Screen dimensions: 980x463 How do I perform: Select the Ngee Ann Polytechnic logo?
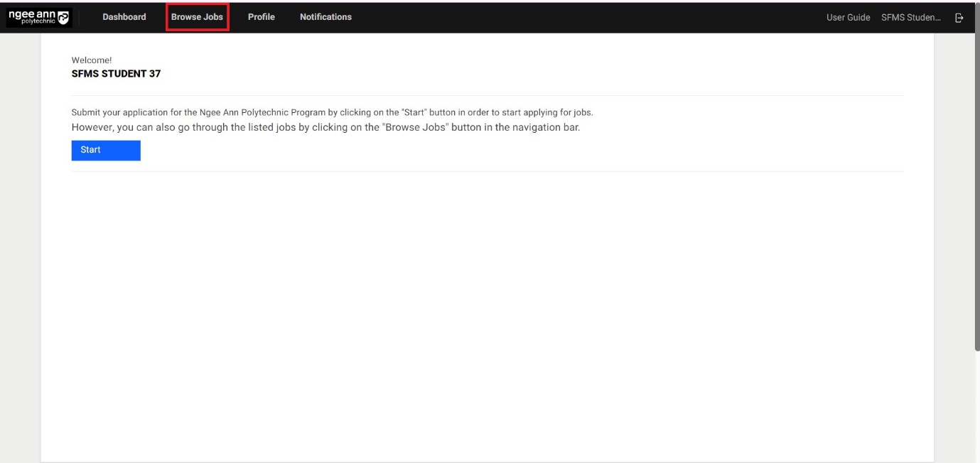39,16
